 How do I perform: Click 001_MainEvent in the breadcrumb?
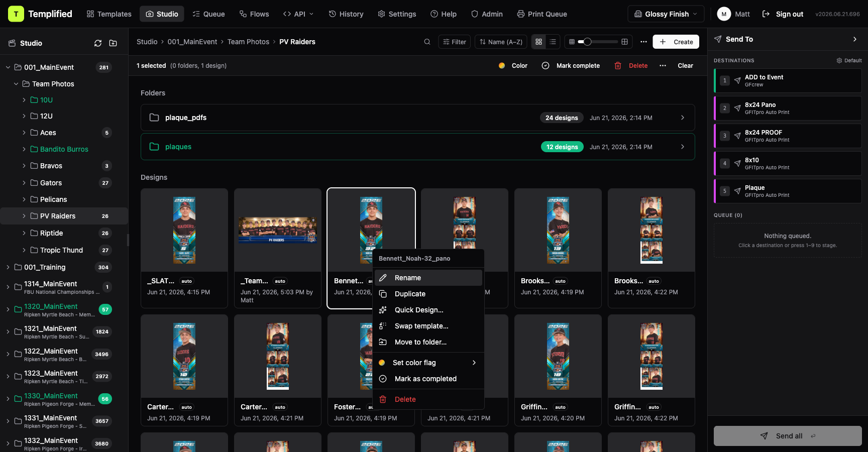point(192,42)
